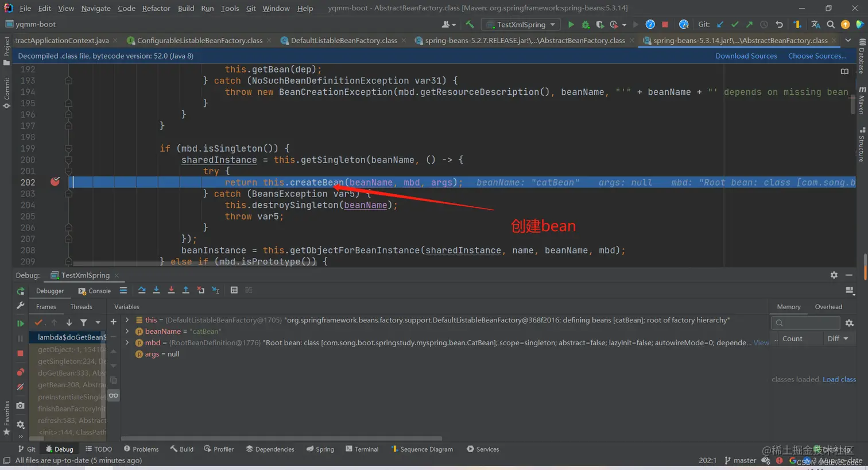Open the Build menu
This screenshot has width=868, height=470.
186,8
